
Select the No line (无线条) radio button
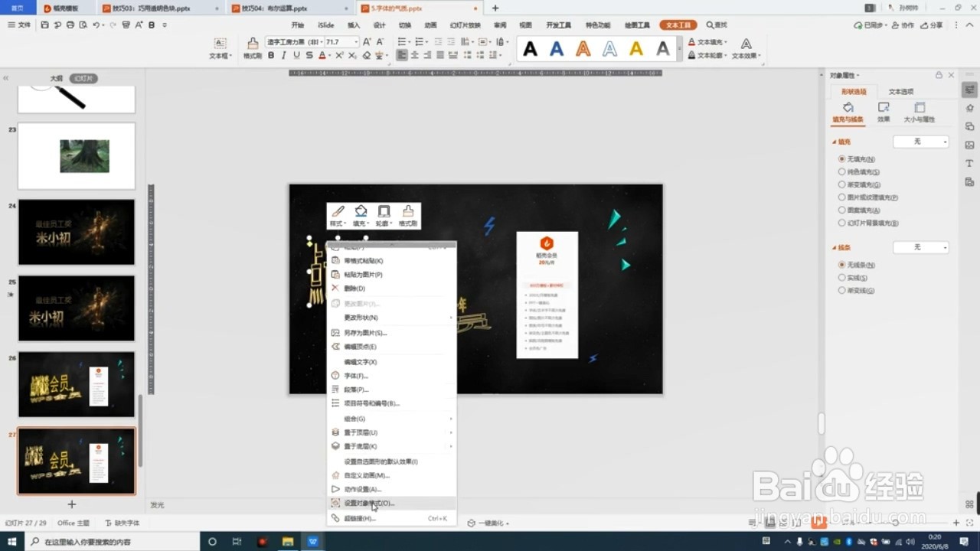pos(842,265)
